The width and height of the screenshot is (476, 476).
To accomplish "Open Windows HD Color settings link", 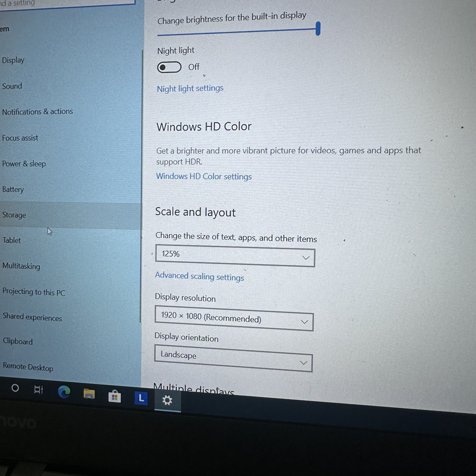I will pos(204,176).
